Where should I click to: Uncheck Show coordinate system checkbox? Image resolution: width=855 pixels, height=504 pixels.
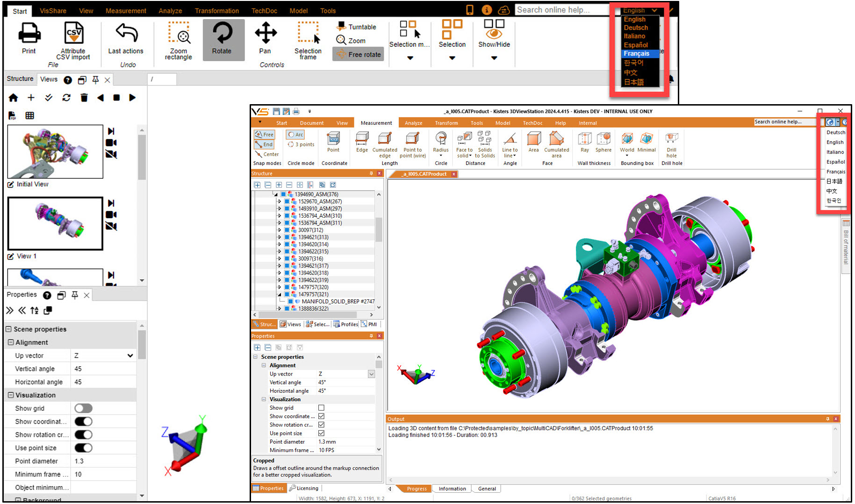coord(321,416)
